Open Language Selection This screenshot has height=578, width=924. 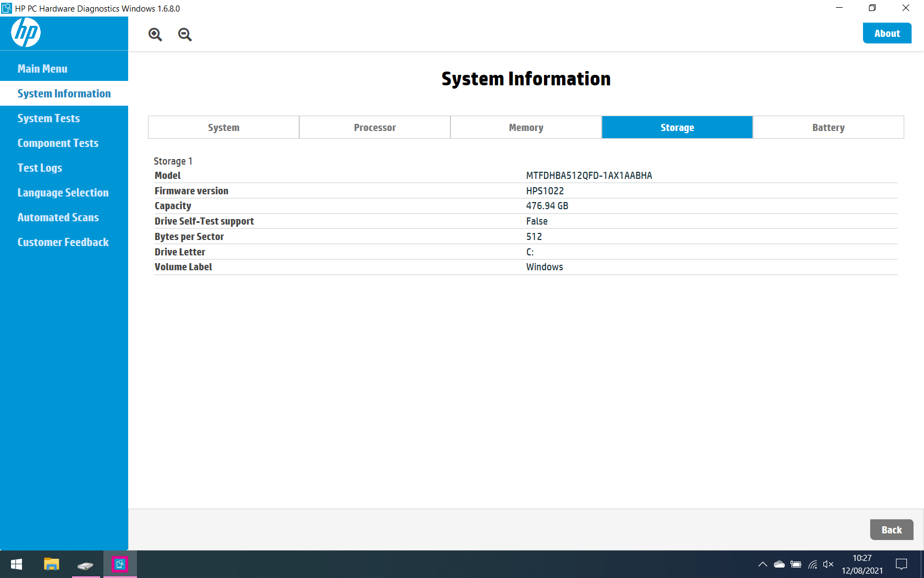click(x=64, y=193)
